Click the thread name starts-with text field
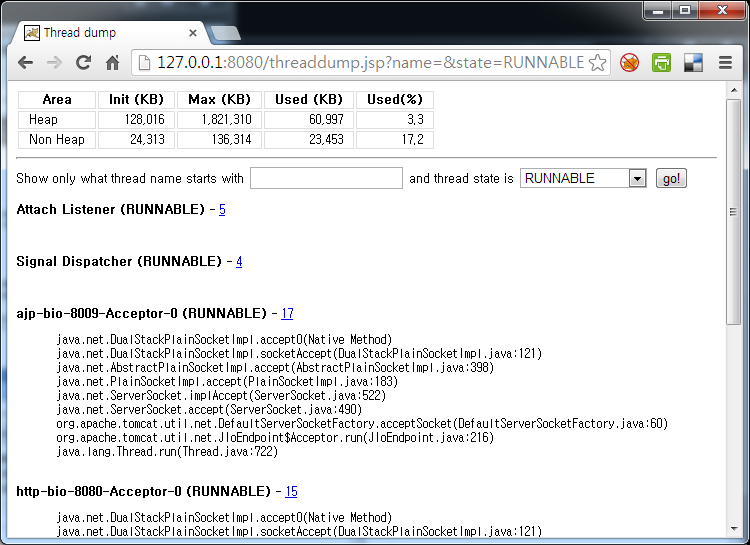Image resolution: width=750 pixels, height=545 pixels. pos(326,178)
